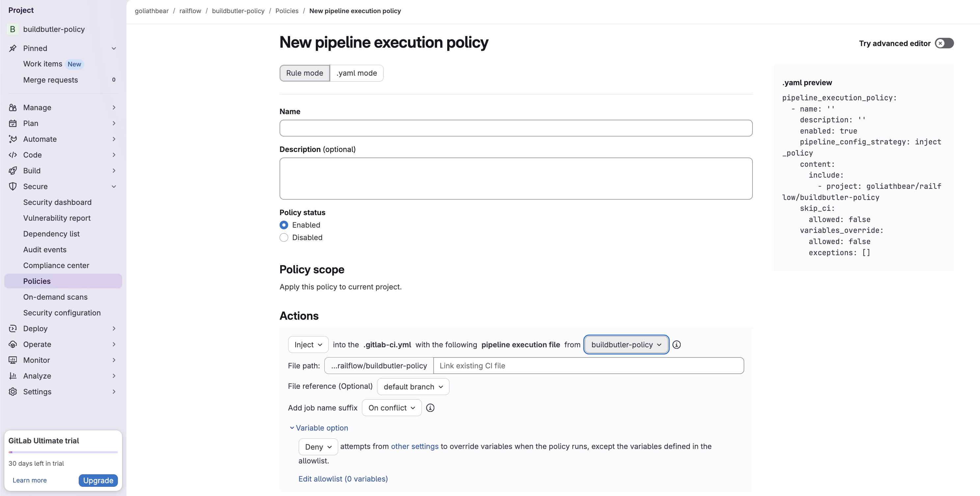Click the Deploy icon in sidebar
980x496 pixels.
pos(13,328)
